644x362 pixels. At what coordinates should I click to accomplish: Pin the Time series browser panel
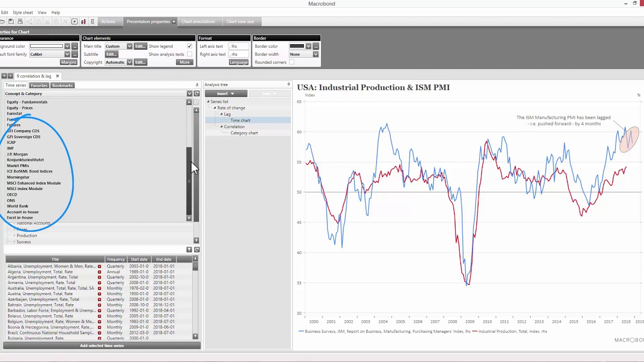(197, 84)
